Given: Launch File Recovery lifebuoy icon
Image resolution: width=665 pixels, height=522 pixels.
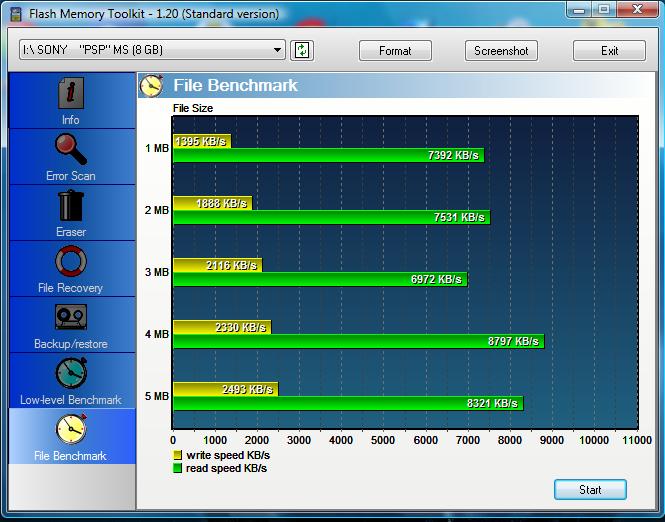Looking at the screenshot, I should (x=70, y=263).
